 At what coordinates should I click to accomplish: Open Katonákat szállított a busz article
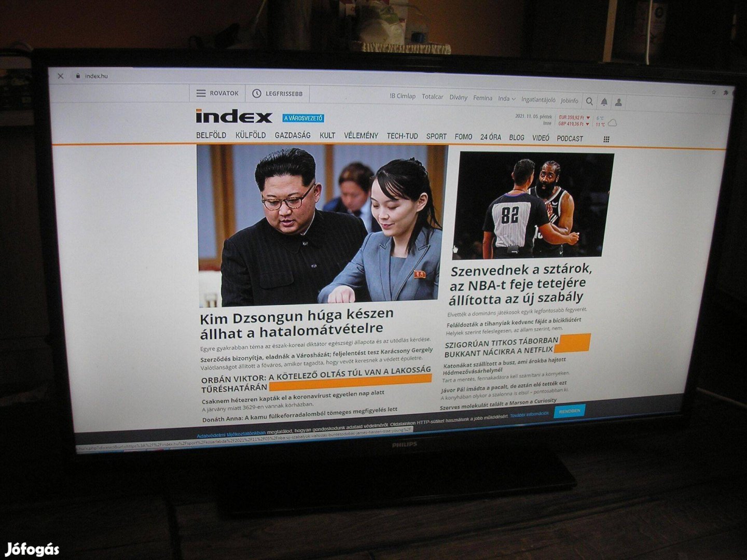click(x=504, y=365)
